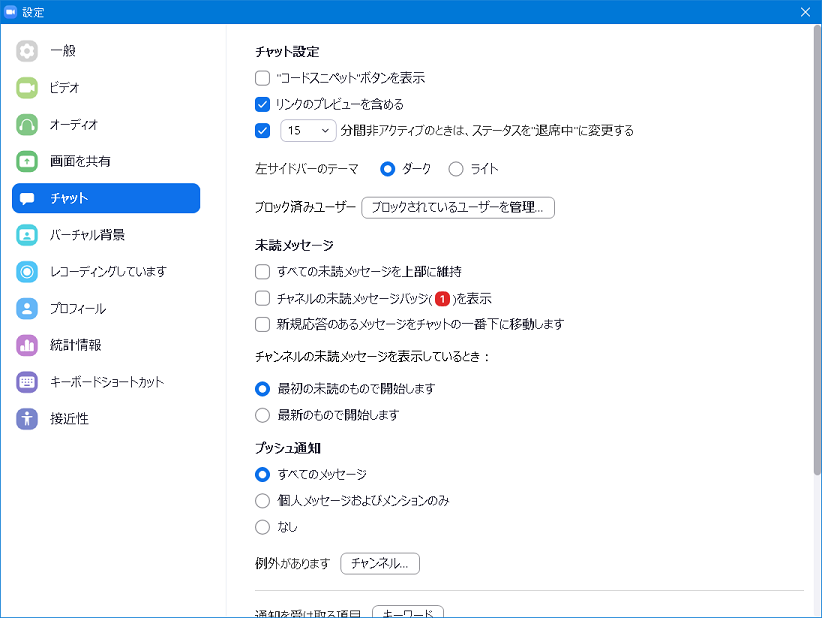Open the Virtual Background (バーチャル背景) icon
This screenshot has width=822, height=618.
tap(27, 235)
